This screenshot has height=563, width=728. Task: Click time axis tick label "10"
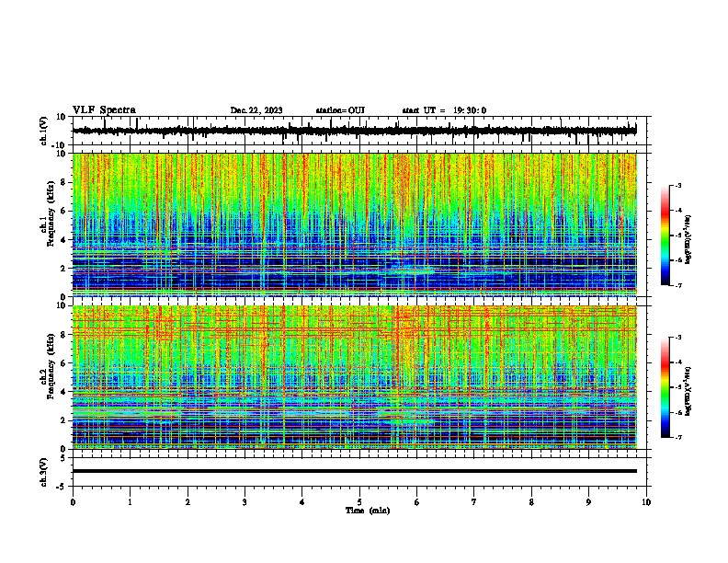click(x=646, y=502)
